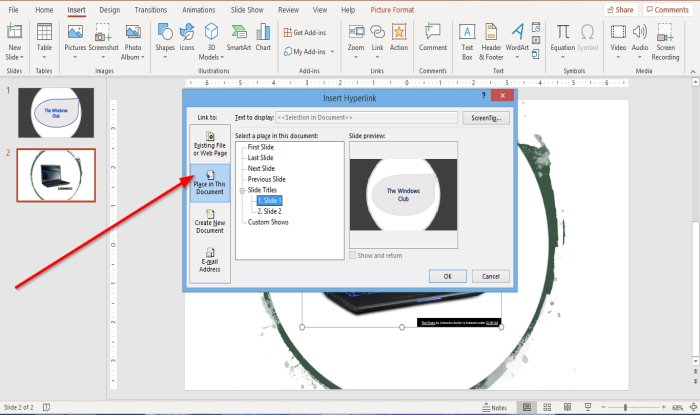Toggle the Notes pane in status bar
The width and height of the screenshot is (700, 415).
[x=494, y=407]
